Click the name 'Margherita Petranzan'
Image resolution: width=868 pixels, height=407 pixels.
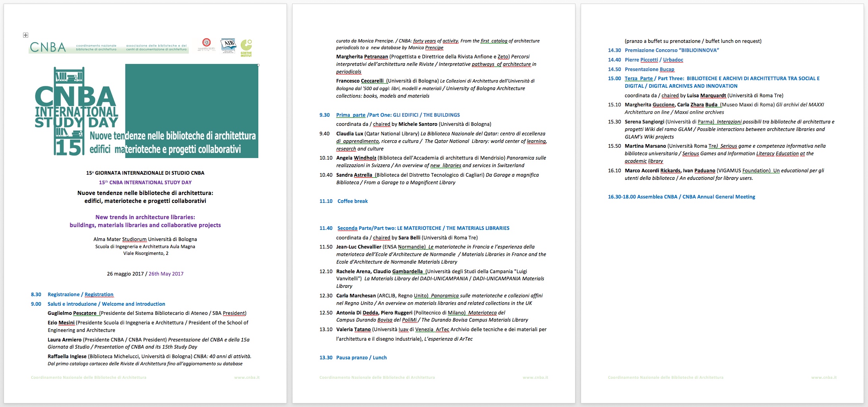(362, 57)
